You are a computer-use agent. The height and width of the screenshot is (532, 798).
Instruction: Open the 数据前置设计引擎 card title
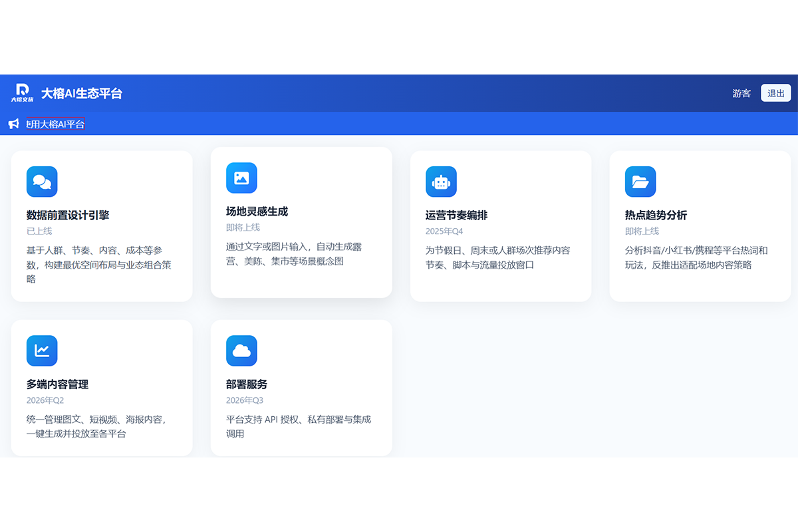point(68,215)
